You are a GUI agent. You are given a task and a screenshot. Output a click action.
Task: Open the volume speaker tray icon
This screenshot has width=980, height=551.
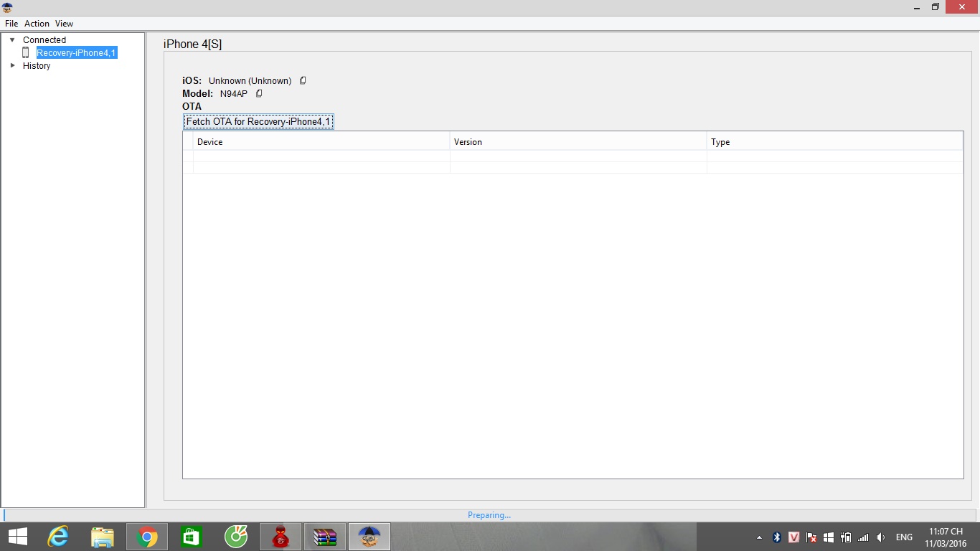coord(881,537)
